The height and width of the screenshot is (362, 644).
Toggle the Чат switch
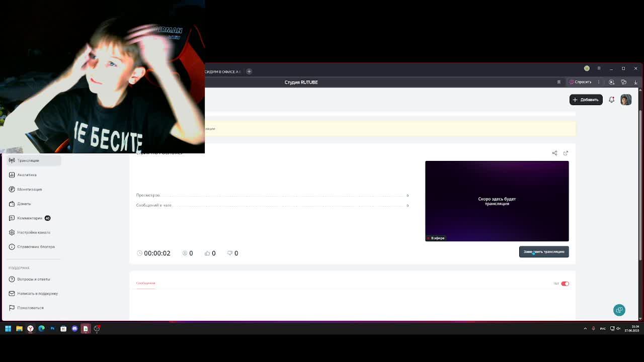565,284
